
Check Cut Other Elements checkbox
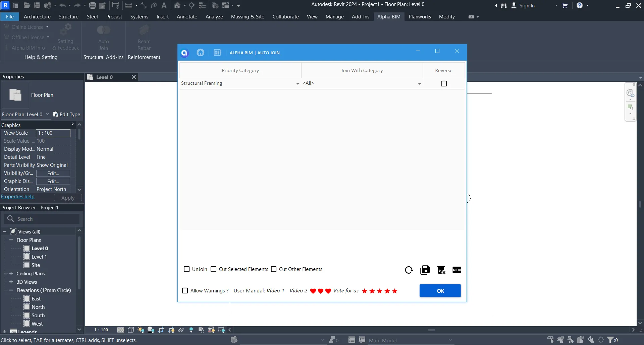pyautogui.click(x=274, y=269)
